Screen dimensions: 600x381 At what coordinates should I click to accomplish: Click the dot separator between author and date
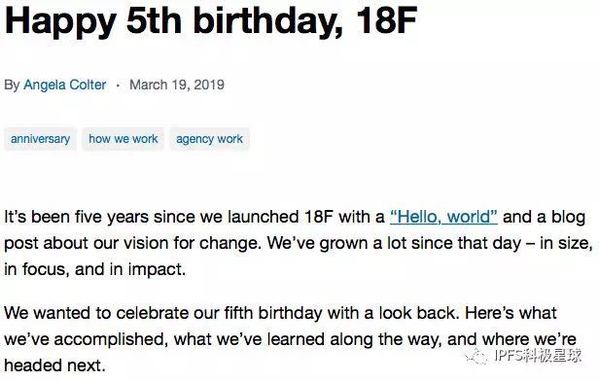tap(118, 85)
